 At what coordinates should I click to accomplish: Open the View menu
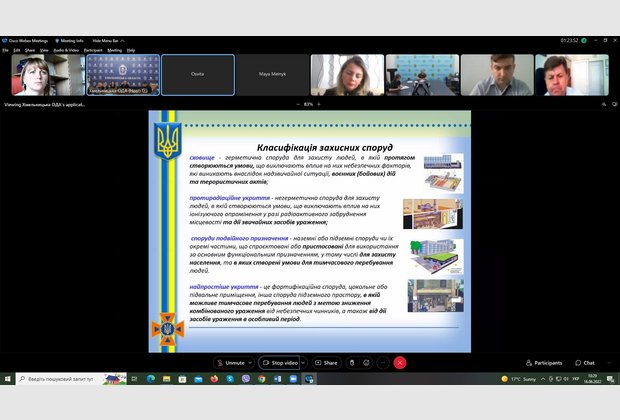coord(44,50)
